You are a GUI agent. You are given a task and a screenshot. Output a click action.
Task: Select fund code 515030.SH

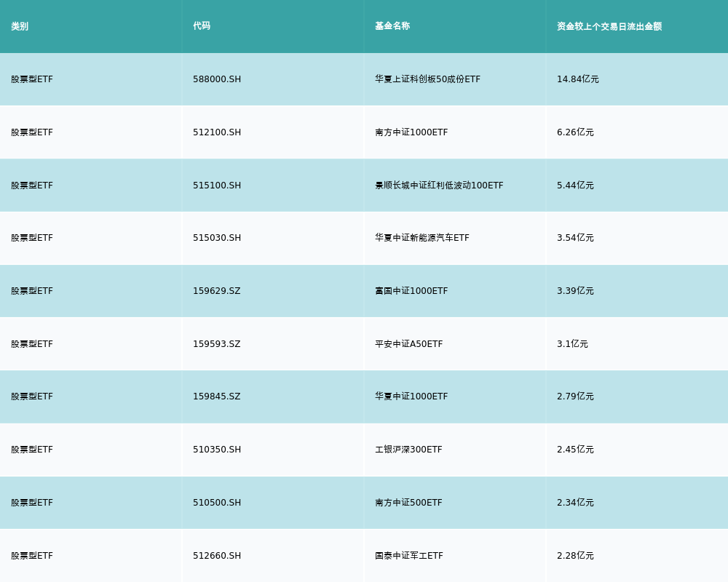click(x=217, y=238)
